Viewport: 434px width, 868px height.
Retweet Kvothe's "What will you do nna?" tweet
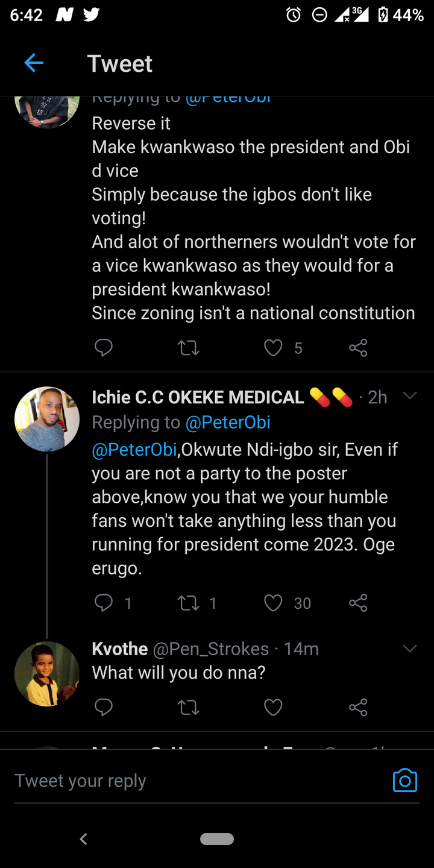point(189,707)
